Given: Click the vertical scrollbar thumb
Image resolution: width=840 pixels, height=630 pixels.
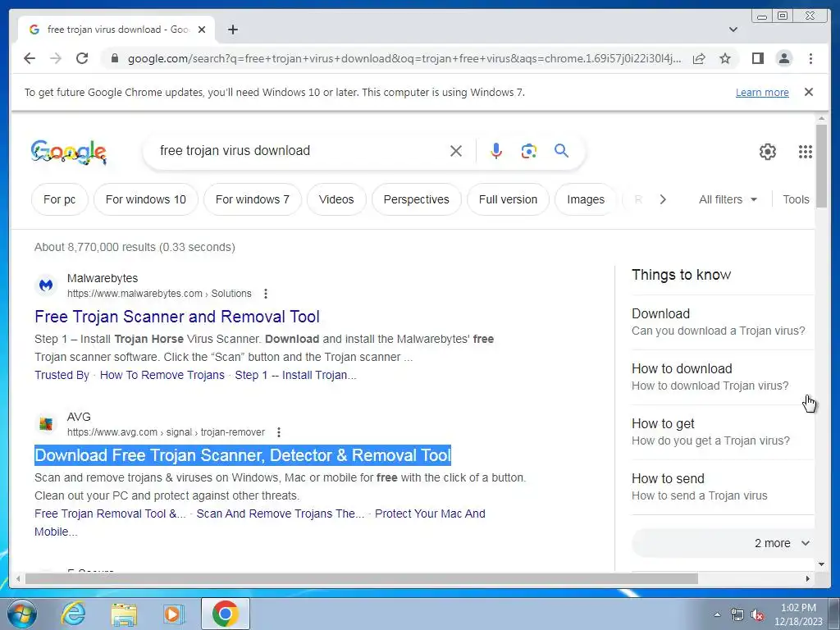Looking at the screenshot, I should (822, 164).
